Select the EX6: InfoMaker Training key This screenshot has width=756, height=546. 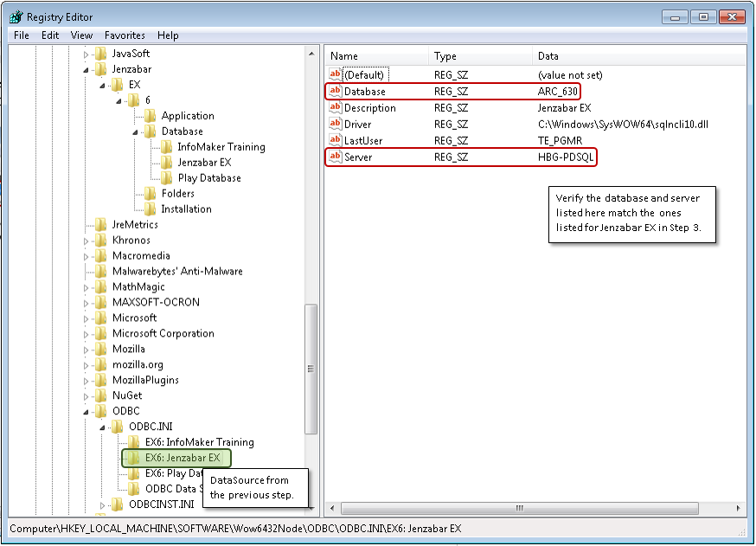click(199, 442)
